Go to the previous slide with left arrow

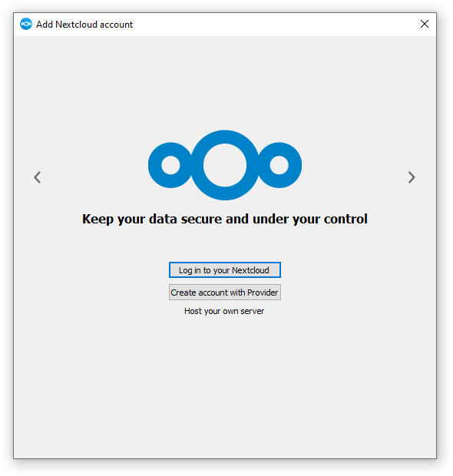coord(38,177)
